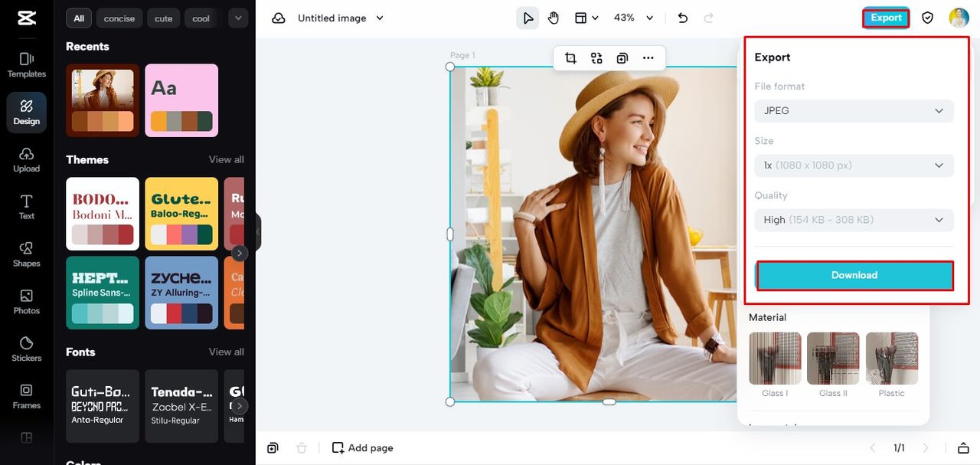The height and width of the screenshot is (465, 980).
Task: Go to the previous page arrow
Action: (x=872, y=448)
